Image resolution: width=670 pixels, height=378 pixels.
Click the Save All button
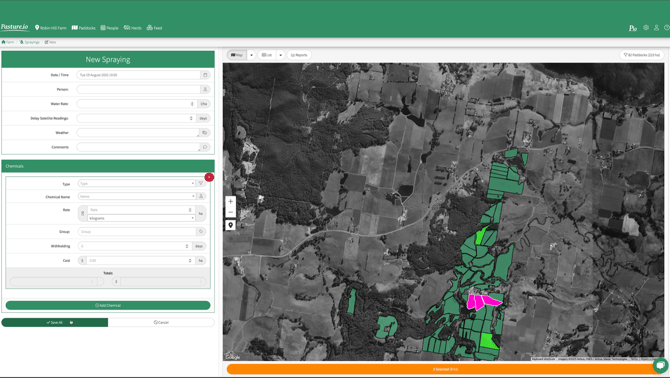click(x=55, y=322)
